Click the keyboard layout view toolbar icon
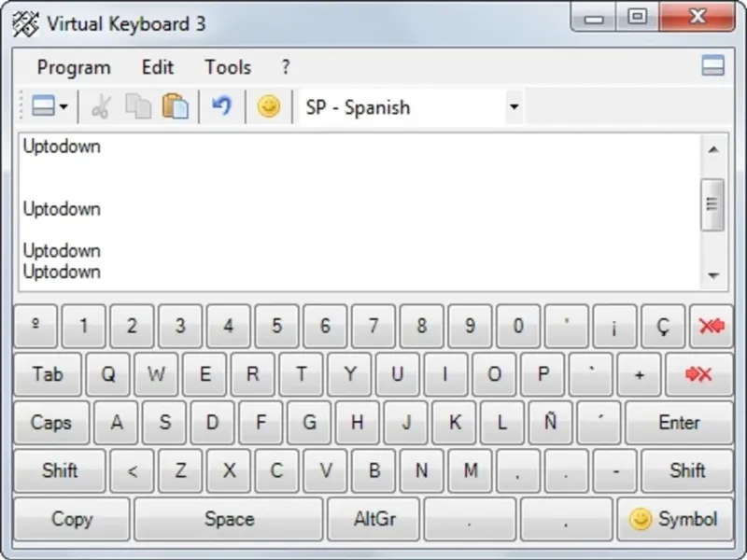The image size is (747, 560). tap(43, 105)
